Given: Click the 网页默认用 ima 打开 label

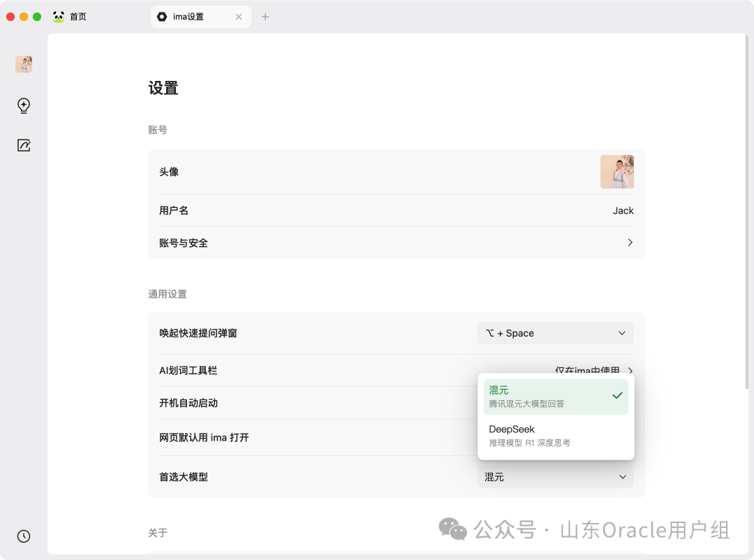Looking at the screenshot, I should [204, 437].
